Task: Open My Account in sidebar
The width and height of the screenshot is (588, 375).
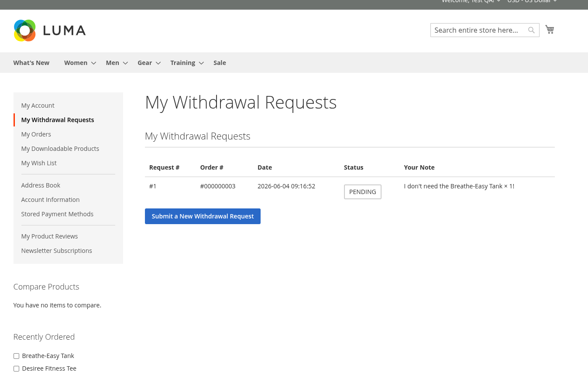Action: tap(38, 106)
